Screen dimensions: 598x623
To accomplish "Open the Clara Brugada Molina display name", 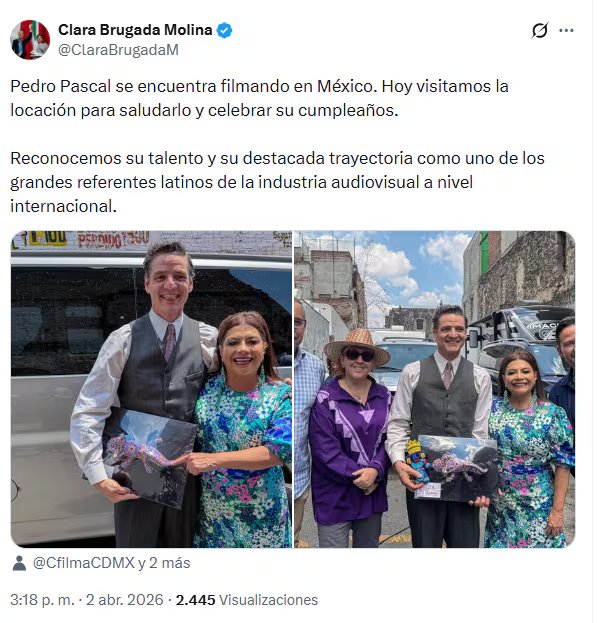I will point(135,30).
